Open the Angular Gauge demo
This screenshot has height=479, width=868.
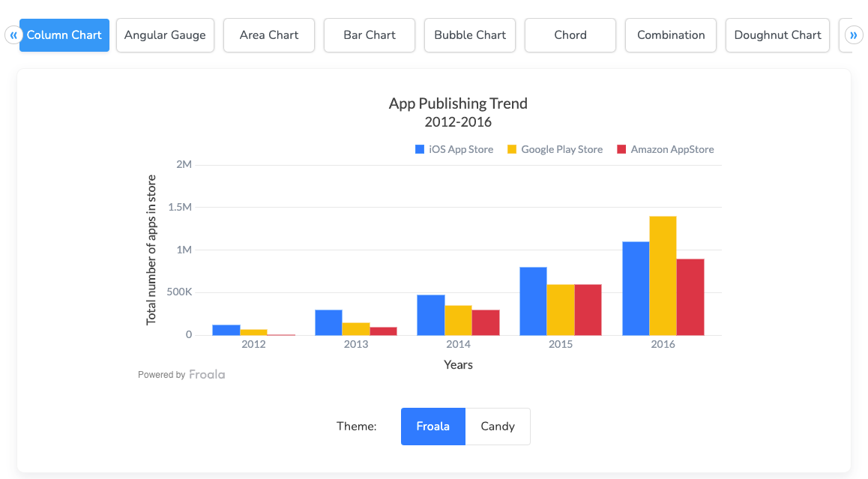(x=165, y=34)
